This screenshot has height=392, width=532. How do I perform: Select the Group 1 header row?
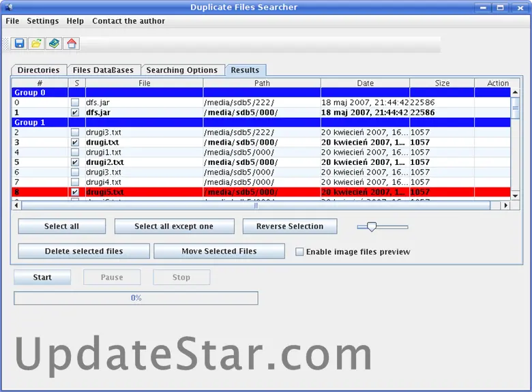pos(261,123)
